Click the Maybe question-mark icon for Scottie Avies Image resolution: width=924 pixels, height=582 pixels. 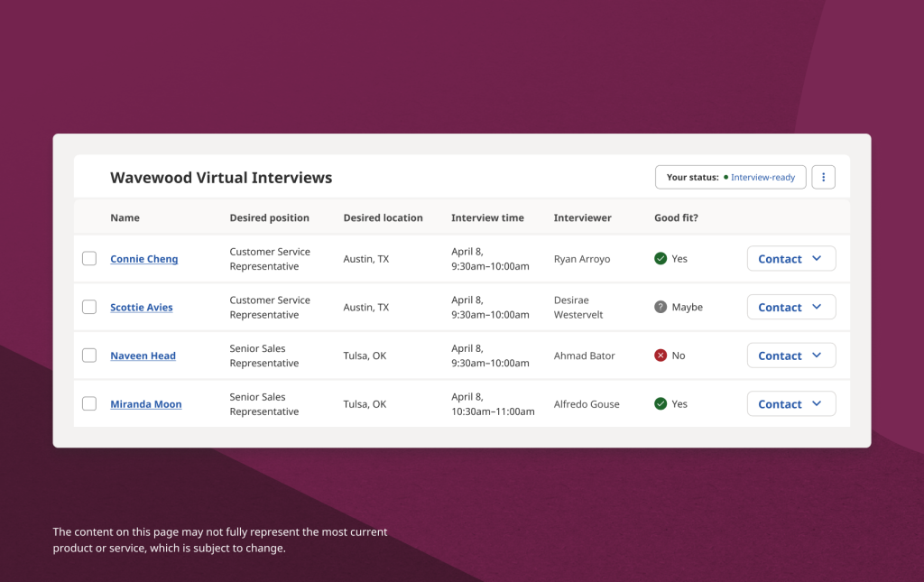[x=660, y=307]
